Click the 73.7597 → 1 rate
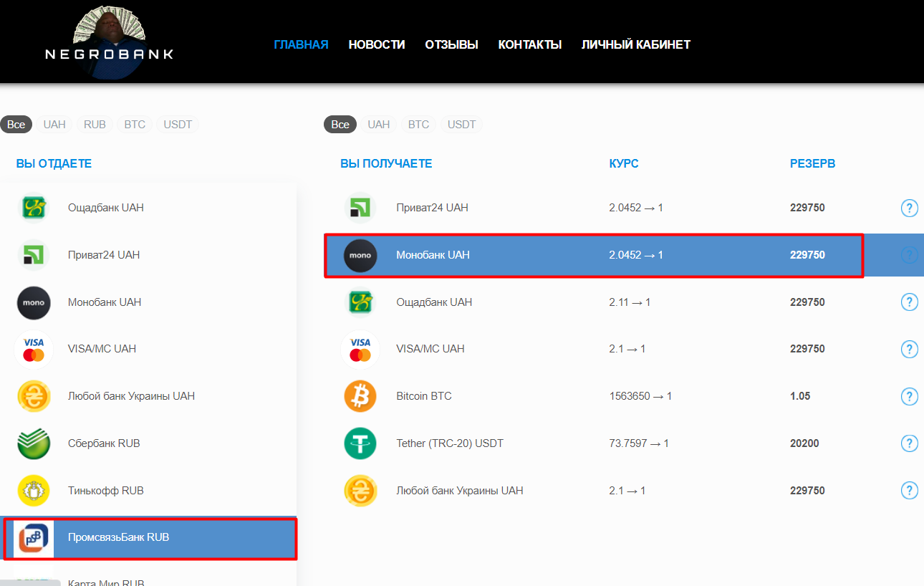This screenshot has height=586, width=924. pos(639,443)
